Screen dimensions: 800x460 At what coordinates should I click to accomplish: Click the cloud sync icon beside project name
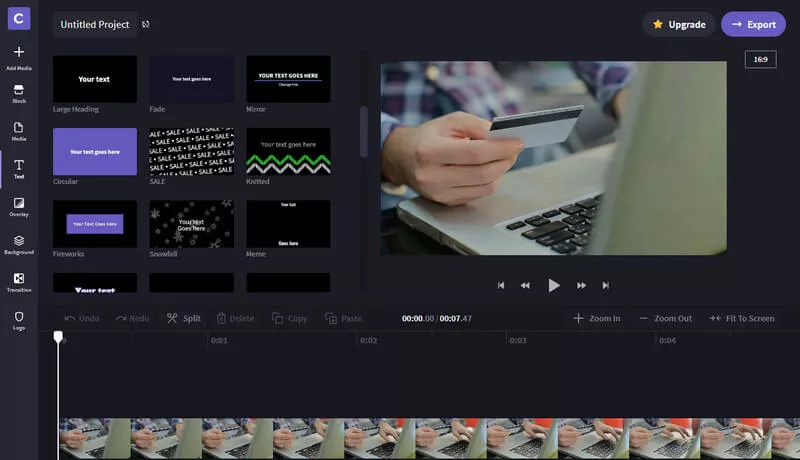point(146,24)
